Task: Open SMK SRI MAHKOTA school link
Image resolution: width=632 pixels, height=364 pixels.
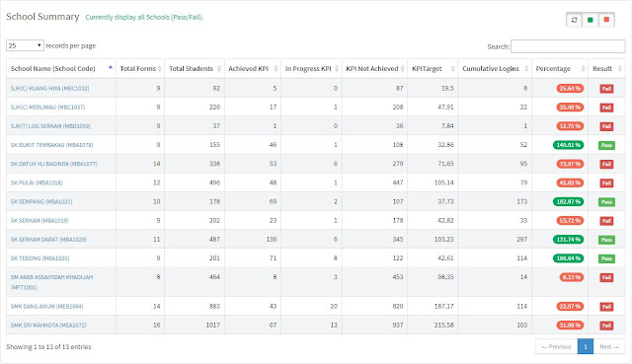Action: point(48,325)
